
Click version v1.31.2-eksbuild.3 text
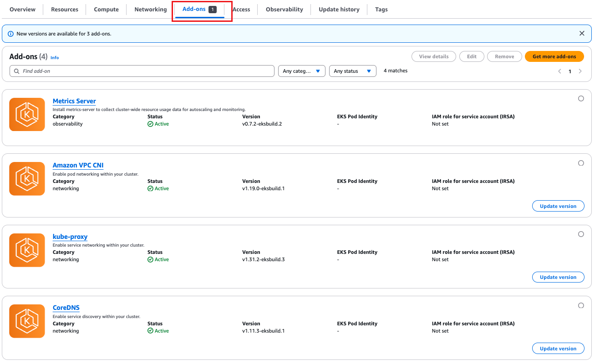pos(264,259)
